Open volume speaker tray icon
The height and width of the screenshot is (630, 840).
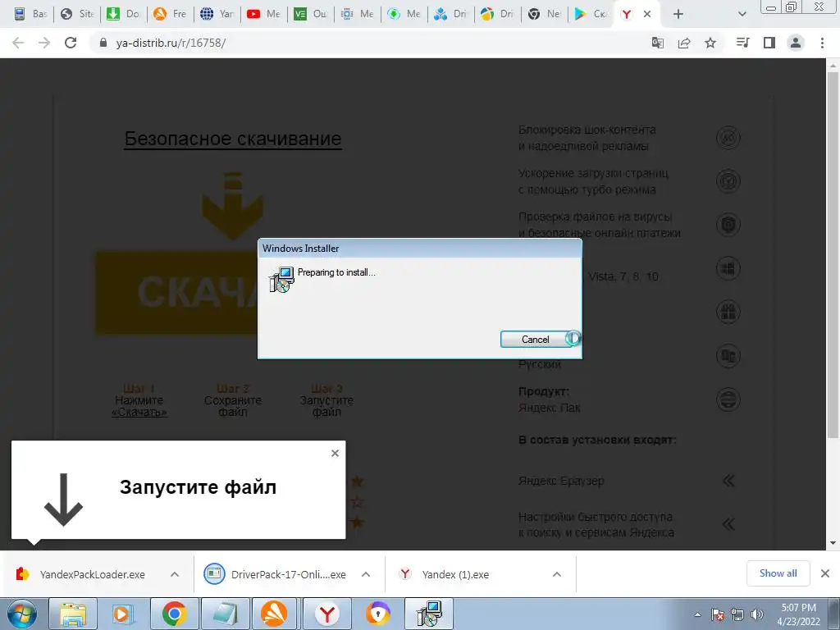757,614
